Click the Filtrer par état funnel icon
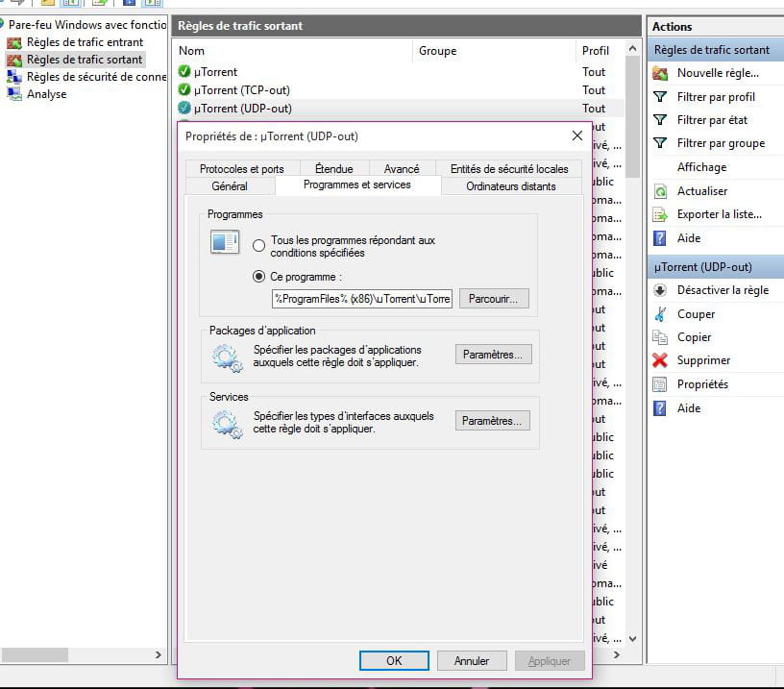Viewport: 784px width, 689px height. [x=660, y=120]
